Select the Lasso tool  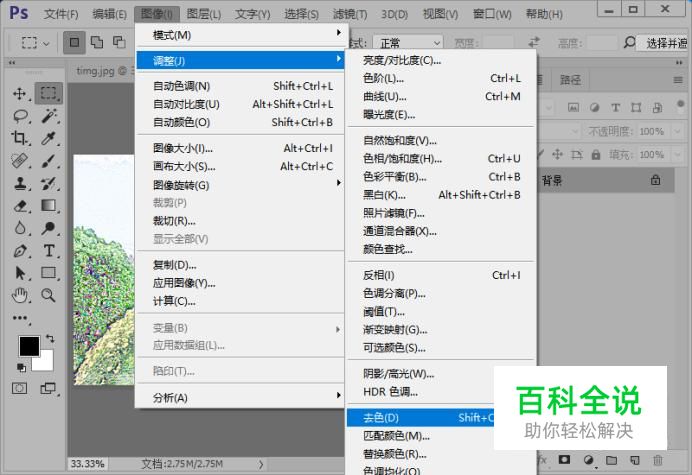coord(20,116)
